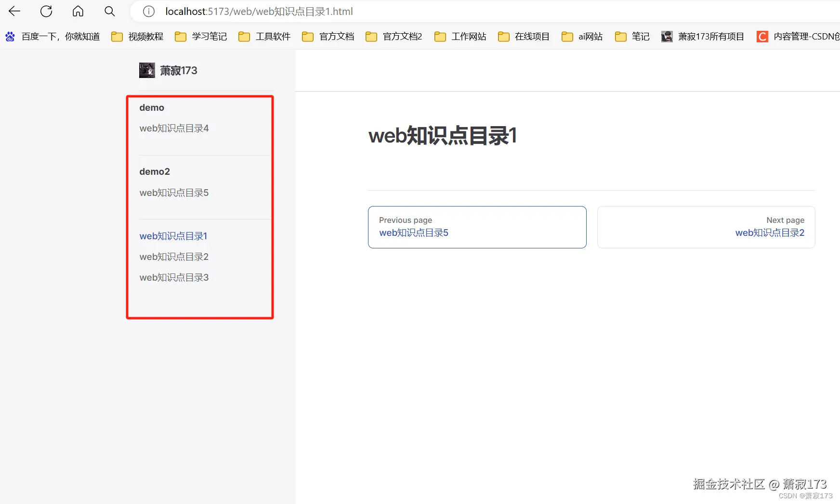Open web知识点目录2 in the sidebar
The width and height of the screenshot is (840, 504).
point(174,257)
